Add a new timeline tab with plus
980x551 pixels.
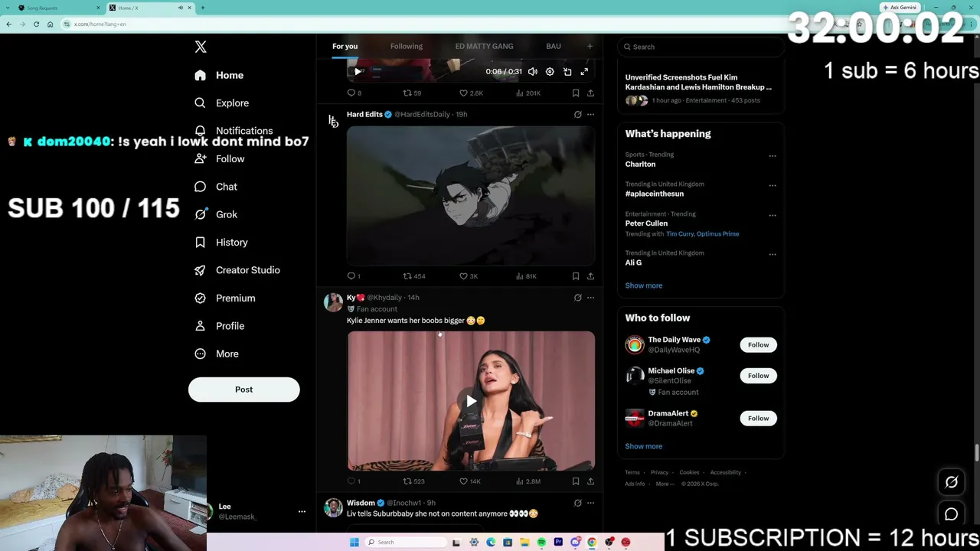point(590,47)
